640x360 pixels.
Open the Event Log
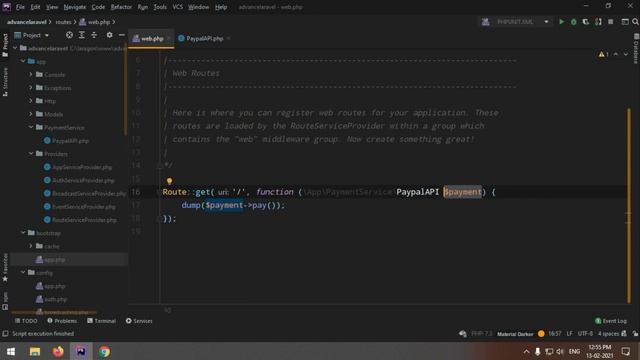[x=611, y=321]
